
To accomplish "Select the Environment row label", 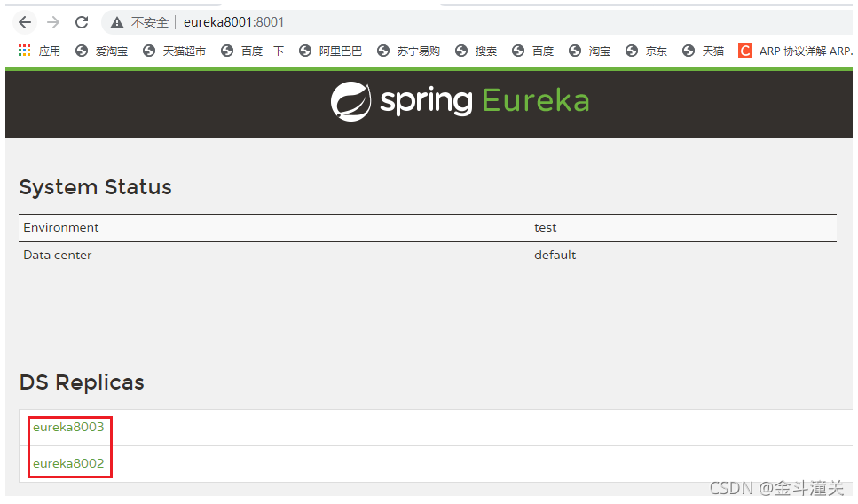I will [x=60, y=228].
